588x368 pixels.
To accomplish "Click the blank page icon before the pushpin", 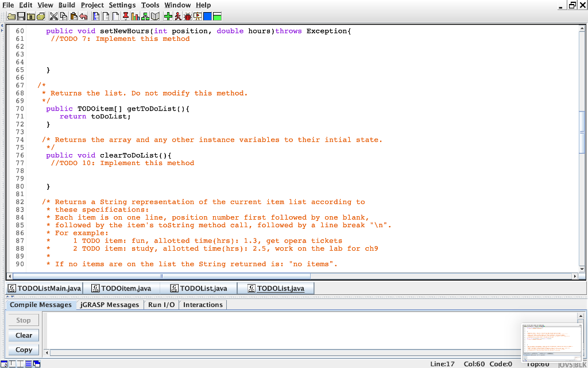I will pyautogui.click(x=116, y=16).
